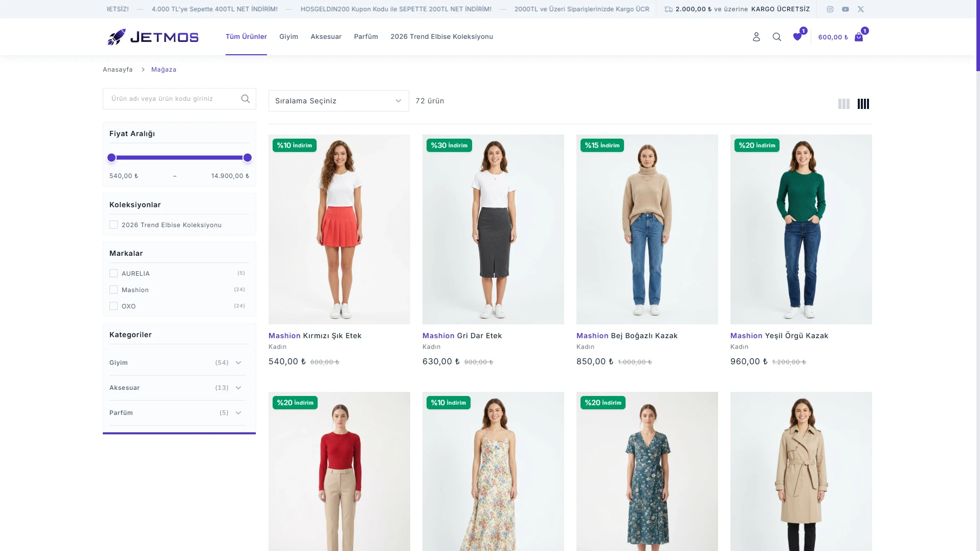Go to Anasayfa breadcrumb link
The height and width of the screenshot is (551, 980).
[x=118, y=70]
